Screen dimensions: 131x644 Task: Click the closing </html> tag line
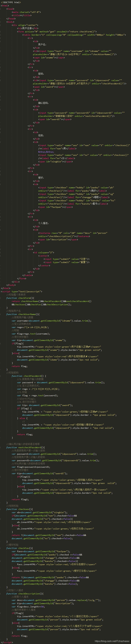pyautogui.click(x=6, y=289)
